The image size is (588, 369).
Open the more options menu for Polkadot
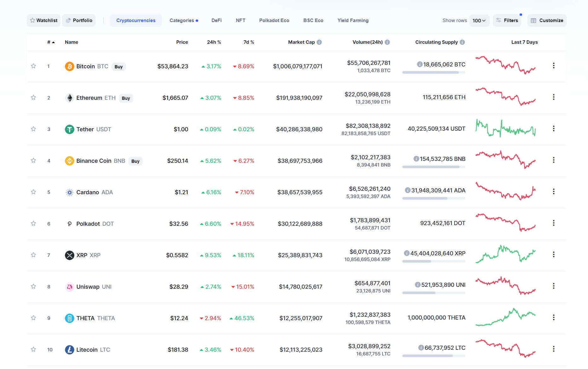tap(554, 223)
